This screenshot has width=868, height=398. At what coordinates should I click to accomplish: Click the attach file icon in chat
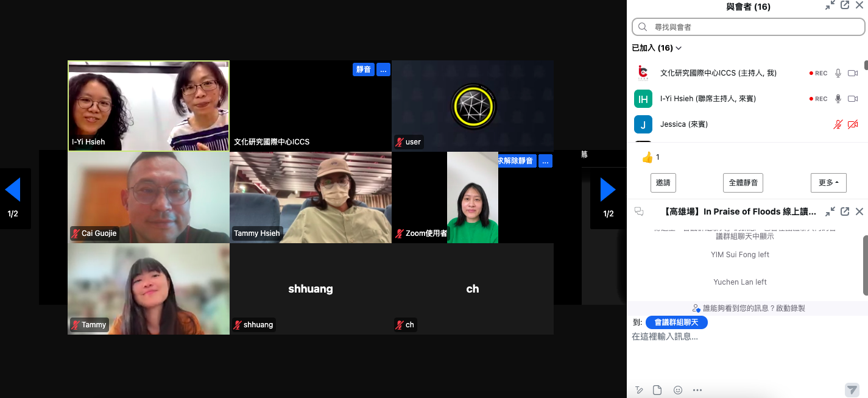pos(657,390)
